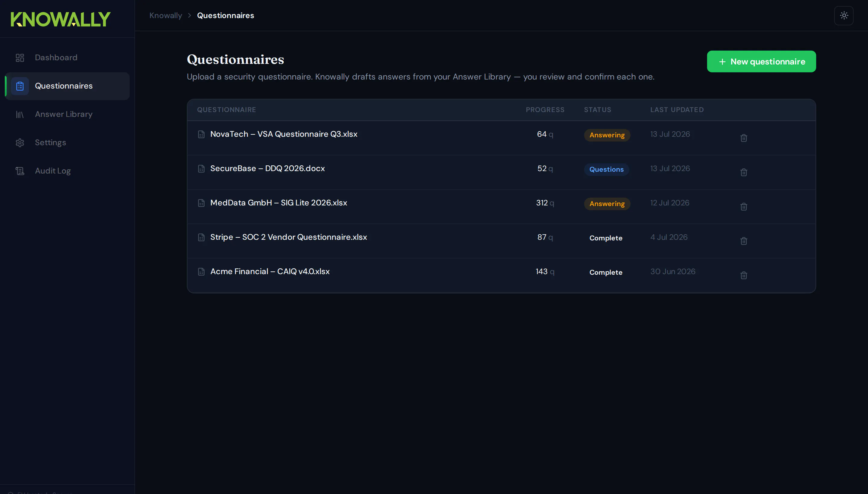868x494 pixels.
Task: Click the Dashboard grid icon
Action: [x=20, y=58]
